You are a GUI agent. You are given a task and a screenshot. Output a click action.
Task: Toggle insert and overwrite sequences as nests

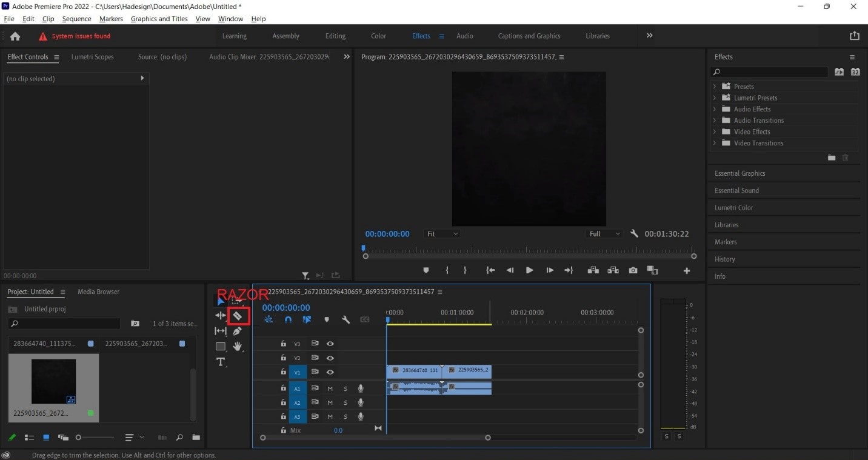pos(269,319)
